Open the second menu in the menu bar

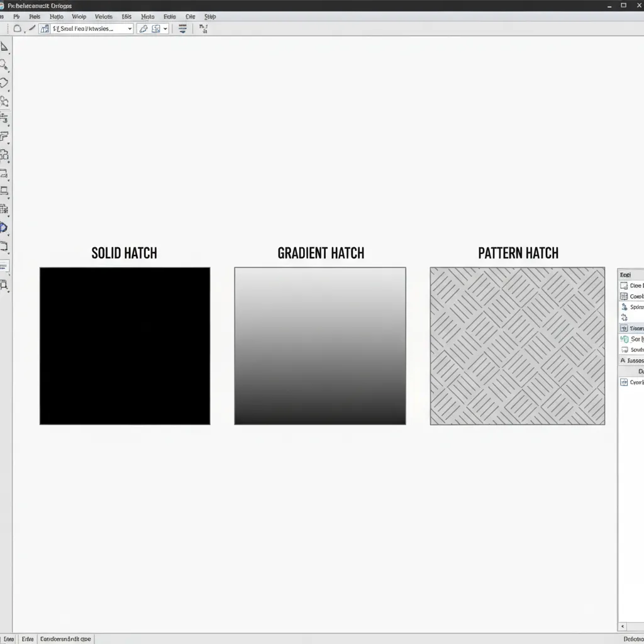click(x=35, y=16)
